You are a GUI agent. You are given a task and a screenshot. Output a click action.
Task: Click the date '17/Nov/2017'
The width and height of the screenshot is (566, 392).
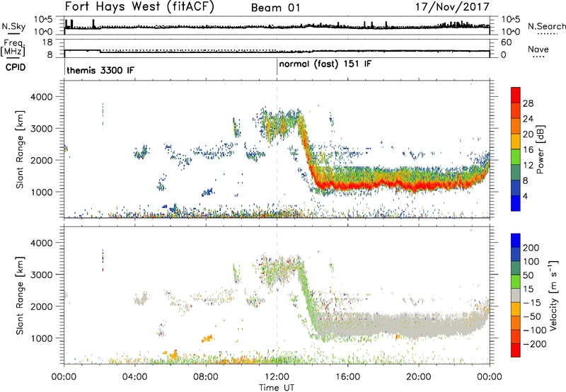click(x=452, y=7)
